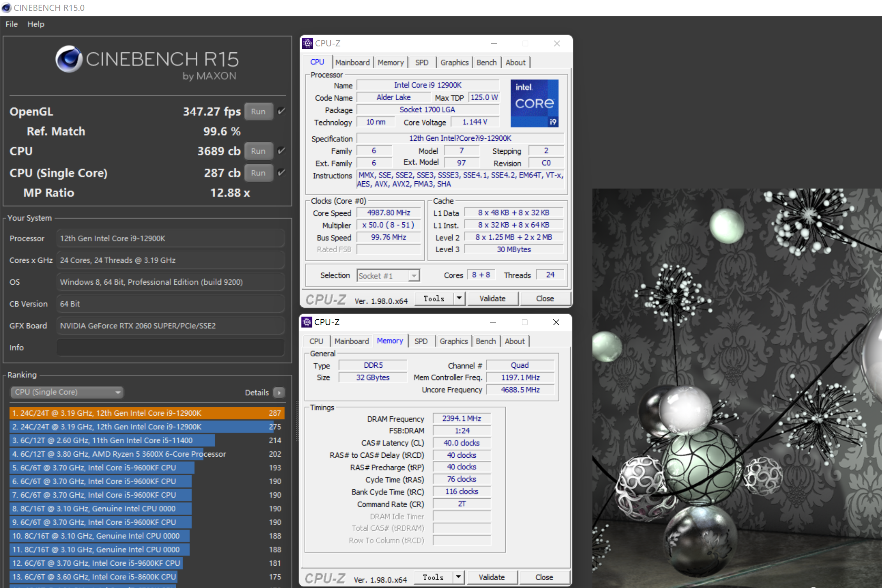Run the OpenGL benchmark

[x=258, y=112]
